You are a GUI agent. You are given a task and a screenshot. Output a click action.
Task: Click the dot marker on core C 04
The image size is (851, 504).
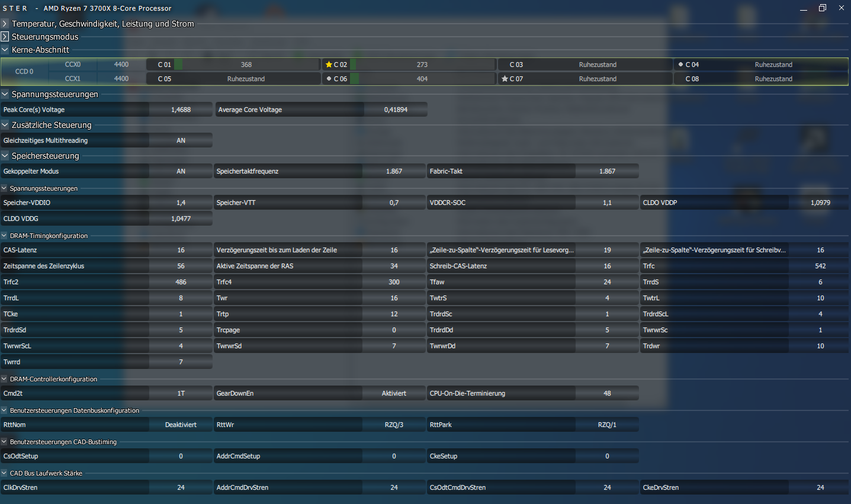tap(680, 65)
